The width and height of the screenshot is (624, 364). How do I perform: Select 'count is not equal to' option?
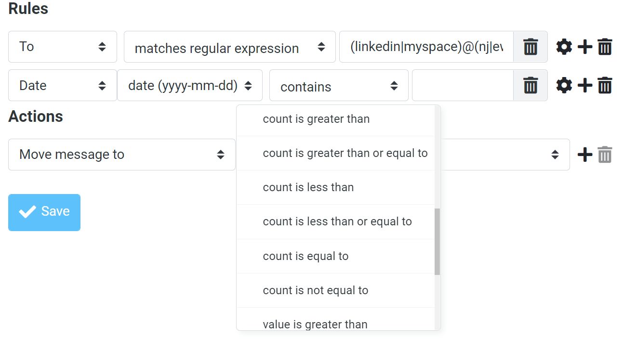tap(315, 290)
